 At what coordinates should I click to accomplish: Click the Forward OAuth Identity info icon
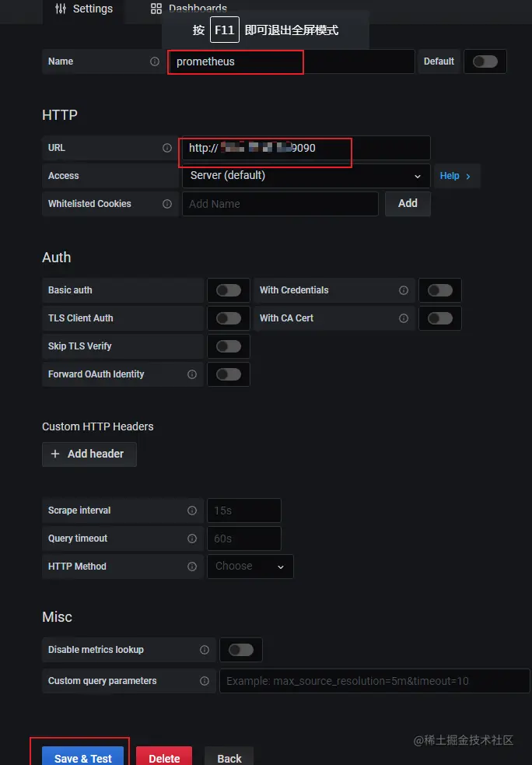(192, 374)
